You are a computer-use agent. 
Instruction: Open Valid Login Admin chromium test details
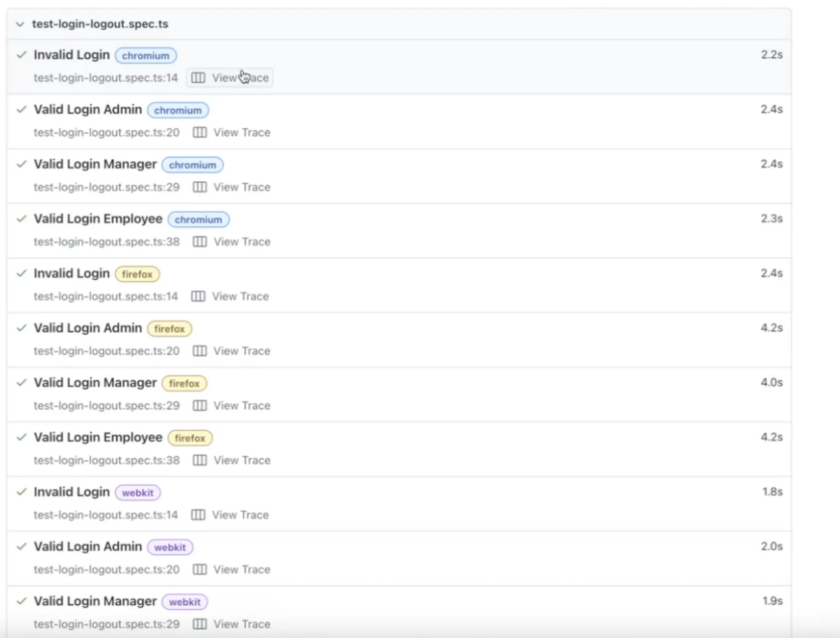pyautogui.click(x=88, y=109)
